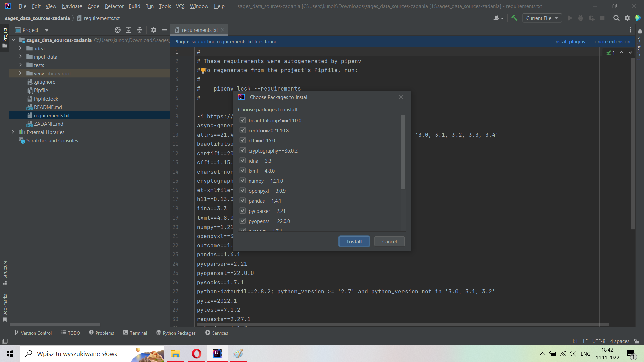Click the Version Control tab at bottom
The width and height of the screenshot is (644, 362).
pyautogui.click(x=36, y=333)
